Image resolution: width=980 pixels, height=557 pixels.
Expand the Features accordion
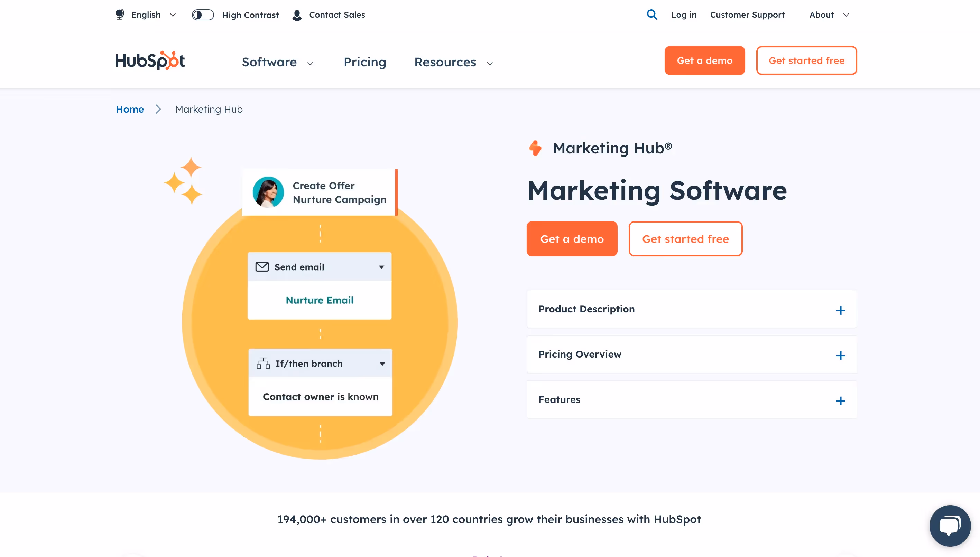pyautogui.click(x=691, y=399)
